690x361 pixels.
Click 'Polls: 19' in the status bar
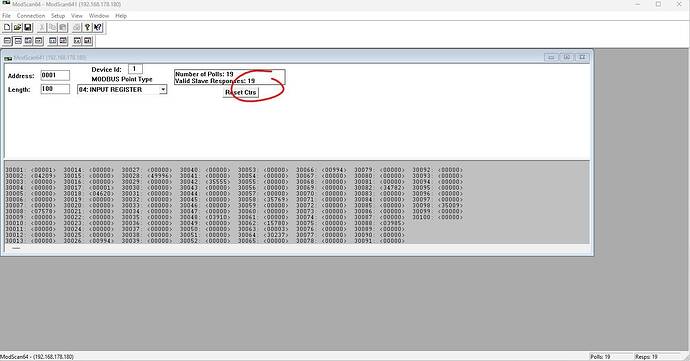point(600,357)
